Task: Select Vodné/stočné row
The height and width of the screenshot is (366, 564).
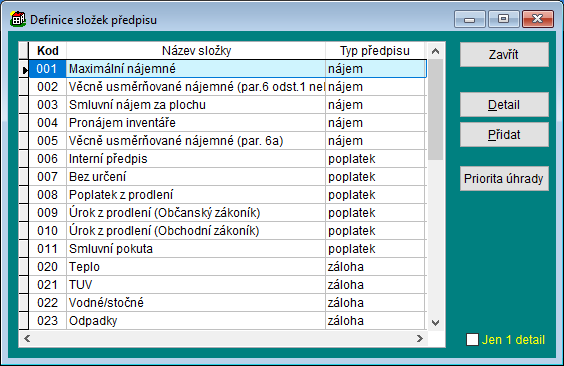Action: (227, 302)
